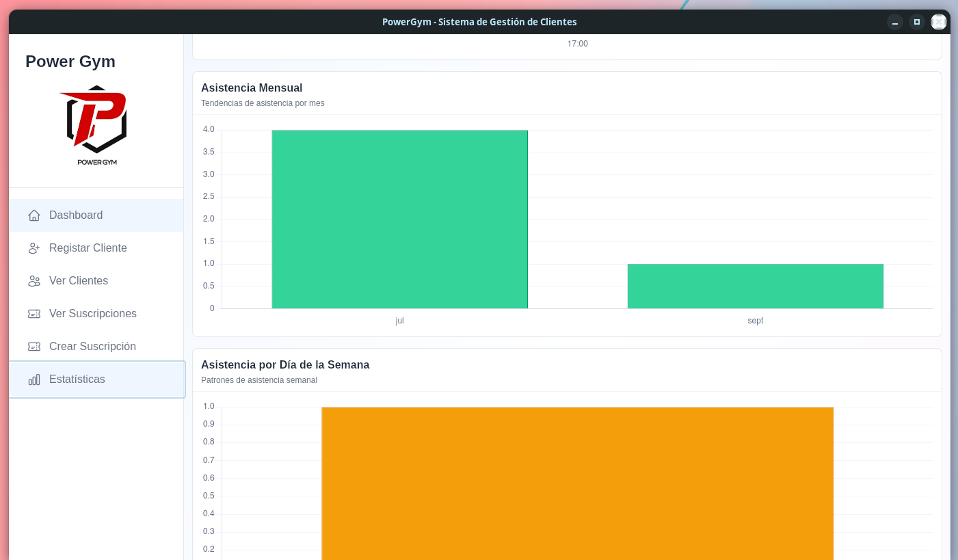The image size is (958, 560).
Task: Maximize the PowerGym window
Action: [917, 22]
